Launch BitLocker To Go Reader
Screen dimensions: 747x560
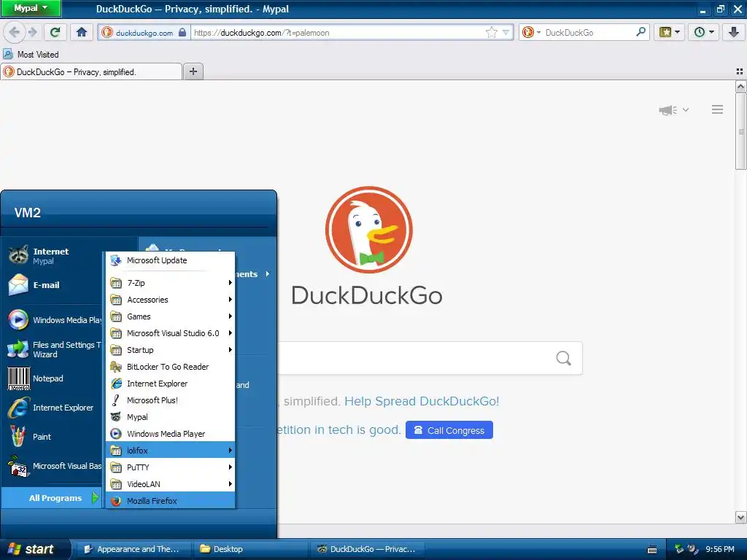point(171,367)
